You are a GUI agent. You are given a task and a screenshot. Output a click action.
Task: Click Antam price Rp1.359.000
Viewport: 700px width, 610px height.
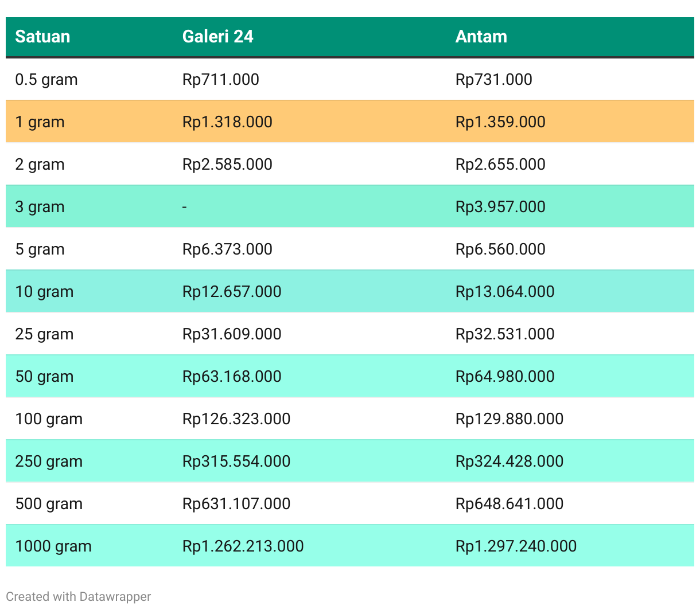pos(500,122)
